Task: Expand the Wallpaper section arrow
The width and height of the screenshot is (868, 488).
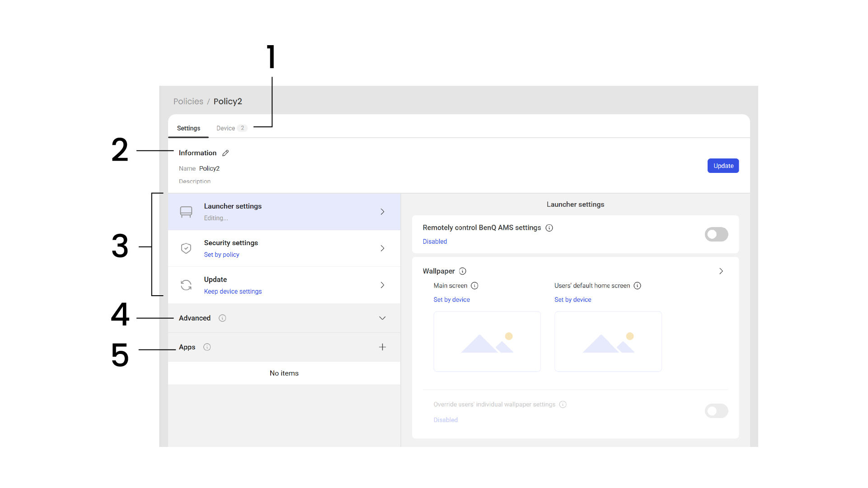Action: 721,271
